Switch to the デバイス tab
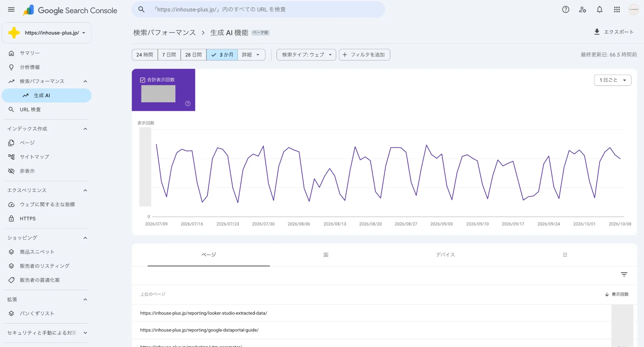 click(x=445, y=255)
